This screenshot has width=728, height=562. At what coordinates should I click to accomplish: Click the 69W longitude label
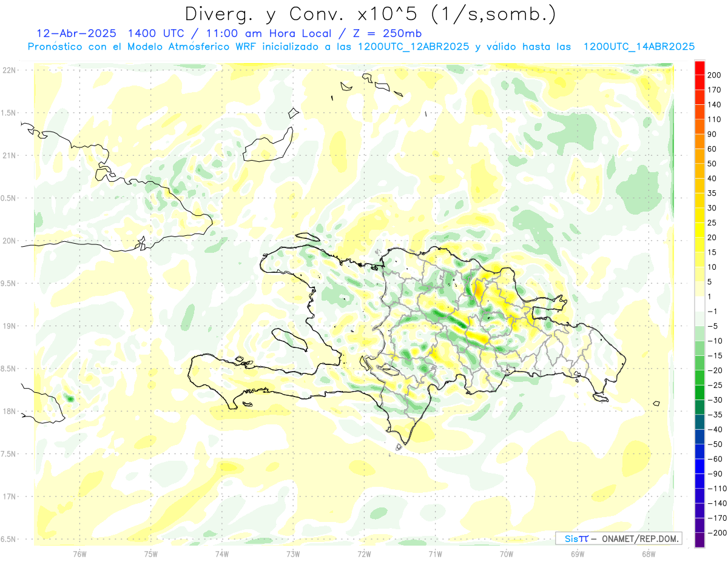[x=578, y=554]
